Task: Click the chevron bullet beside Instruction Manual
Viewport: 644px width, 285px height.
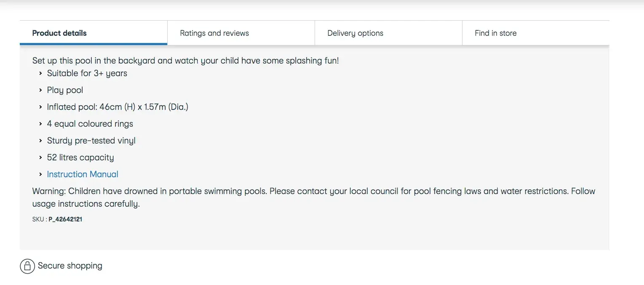Action: pyautogui.click(x=40, y=174)
